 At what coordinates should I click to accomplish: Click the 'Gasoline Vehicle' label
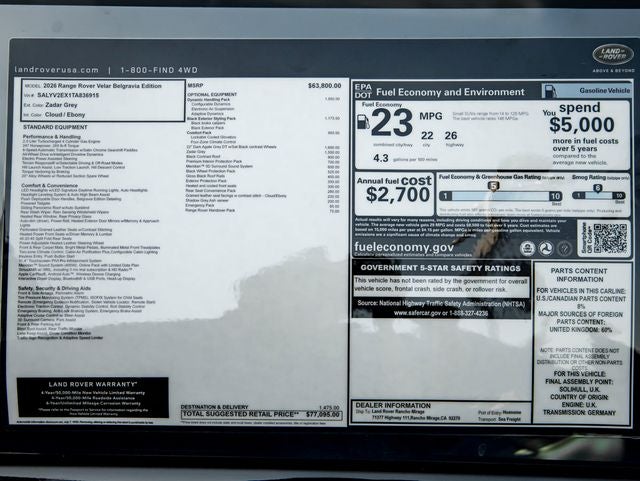click(605, 91)
